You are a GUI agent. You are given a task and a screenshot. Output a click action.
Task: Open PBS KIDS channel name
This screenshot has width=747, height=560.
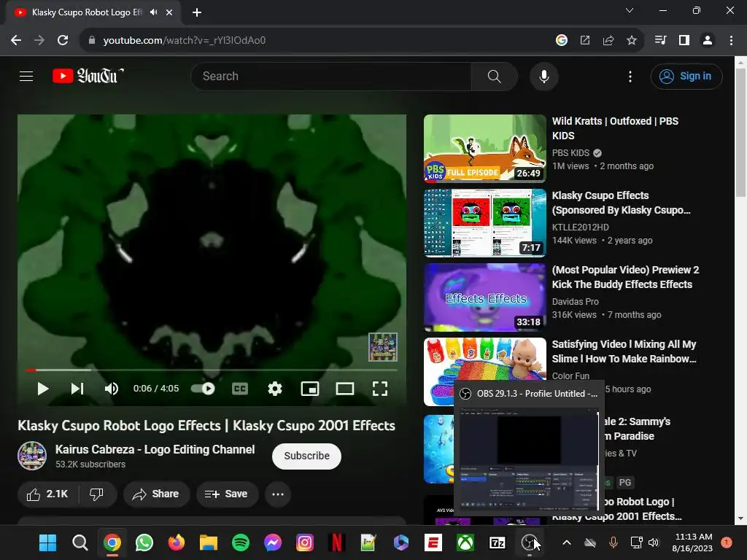[x=570, y=153]
